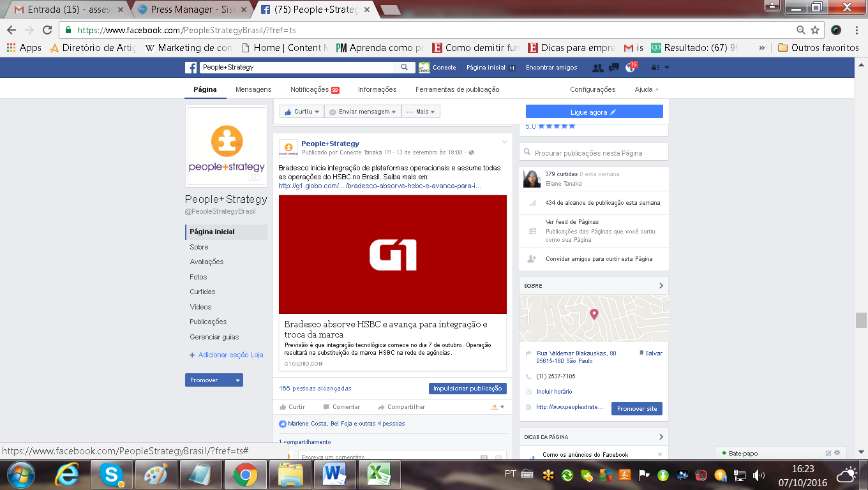Screen dimensions: 868x490
Task: Reload the page in Chrome
Action: [47, 30]
